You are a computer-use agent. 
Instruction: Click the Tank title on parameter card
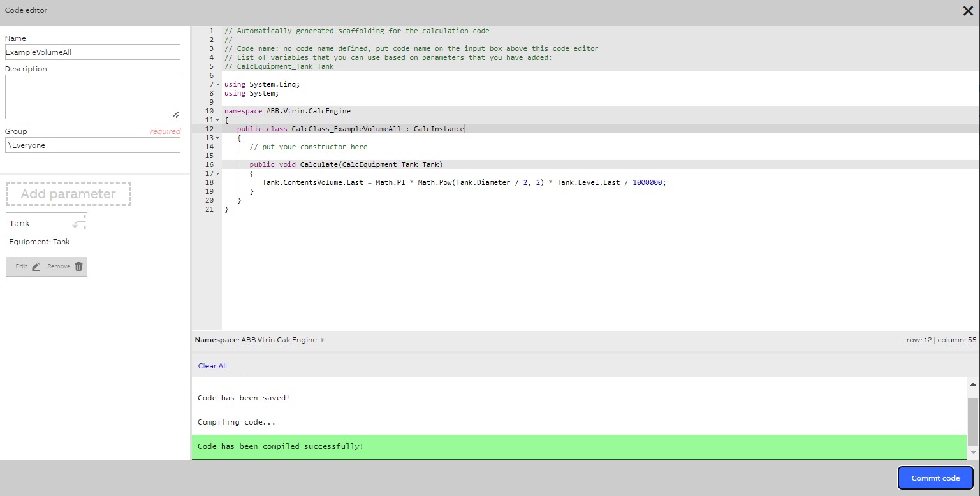(20, 223)
